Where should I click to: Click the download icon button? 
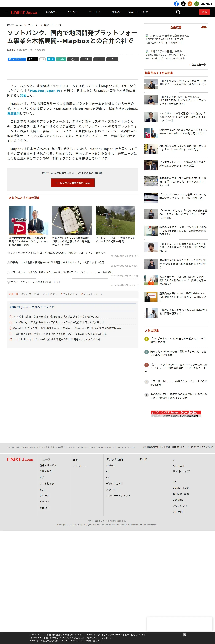click(x=99, y=59)
